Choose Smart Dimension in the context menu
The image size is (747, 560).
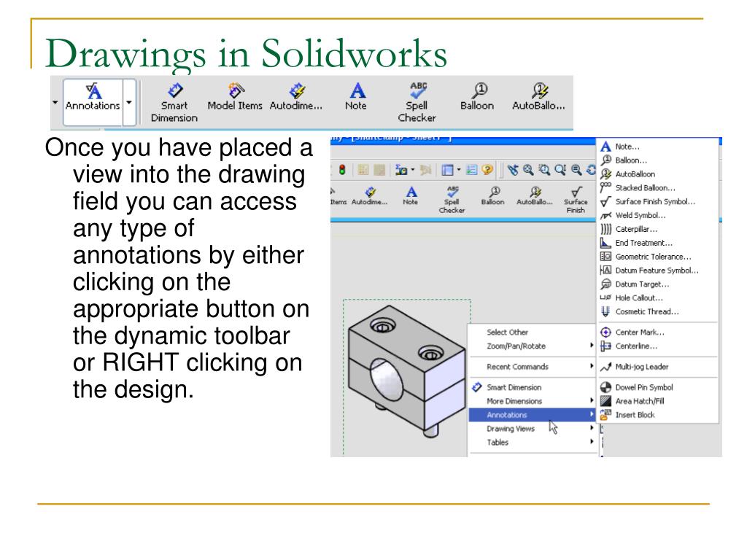tap(533, 388)
